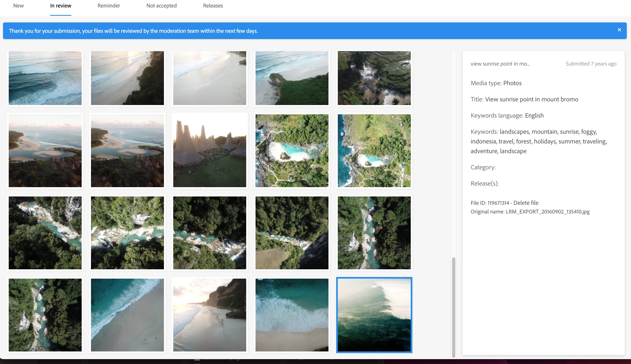Switch to the New tab
This screenshot has width=631, height=364.
click(x=18, y=6)
